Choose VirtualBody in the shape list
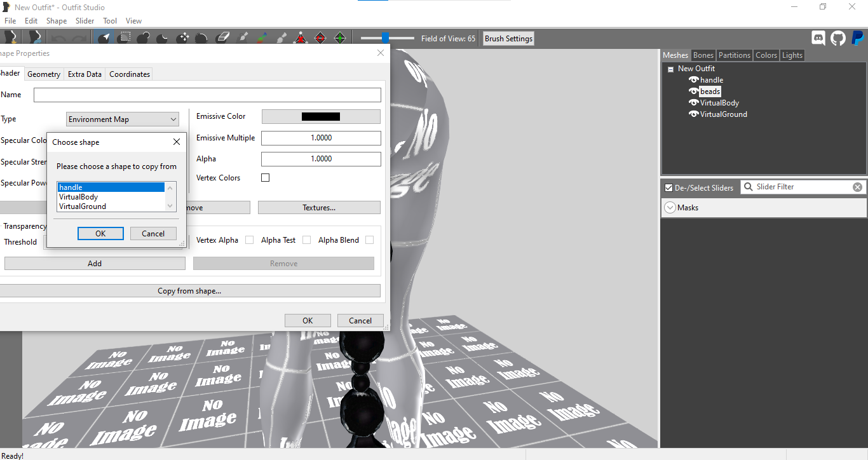 click(x=78, y=197)
